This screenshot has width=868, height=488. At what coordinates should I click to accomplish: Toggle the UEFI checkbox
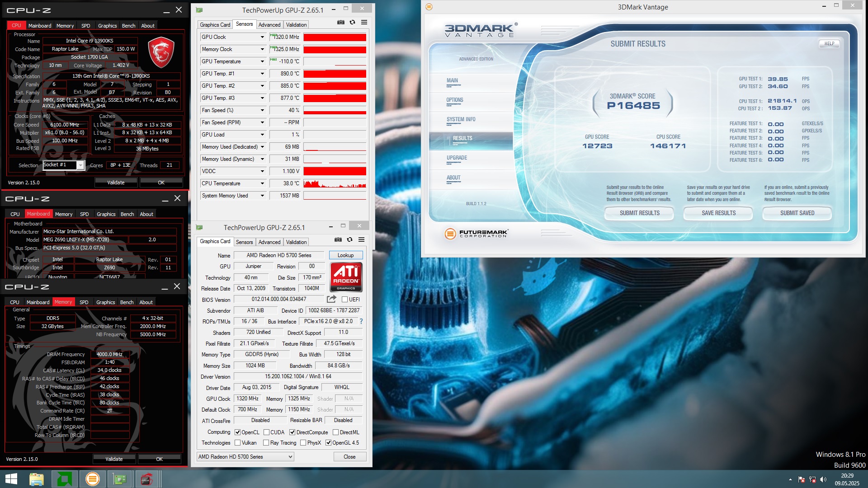point(344,299)
